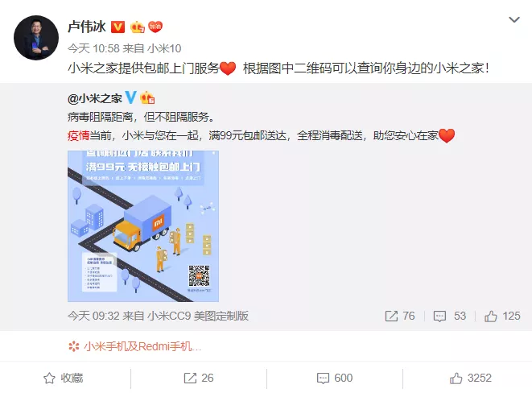
Task: Toggle 收藏 favorite on this post
Action: tap(64, 378)
